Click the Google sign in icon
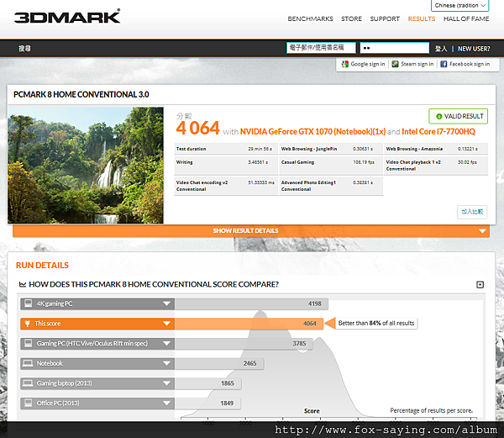This screenshot has height=438, width=504. pyautogui.click(x=345, y=64)
